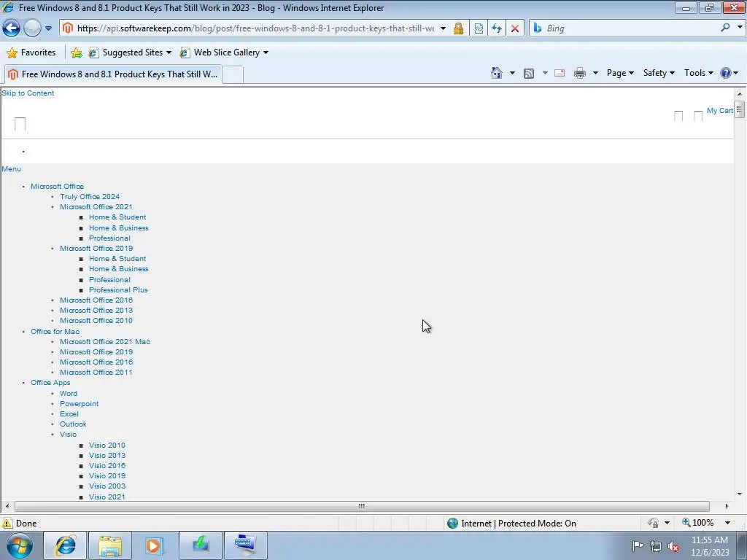Viewport: 747px width, 560px height.
Task: Open the Page menu
Action: 620,73
